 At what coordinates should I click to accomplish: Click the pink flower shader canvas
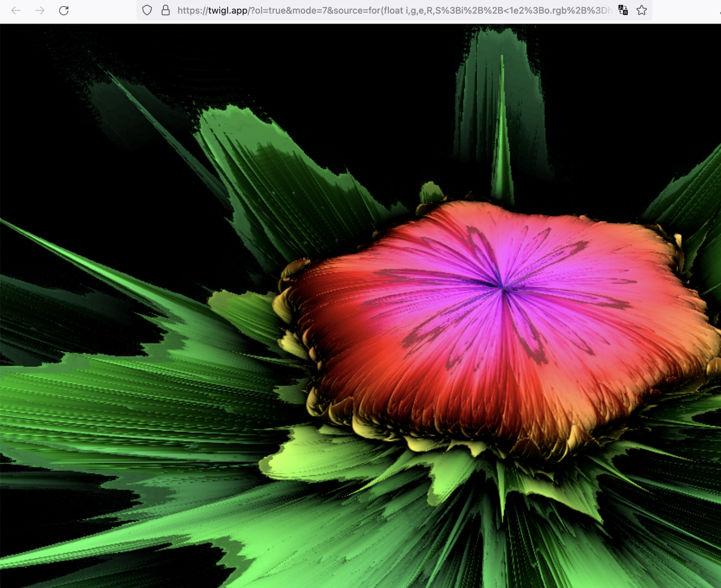360,306
